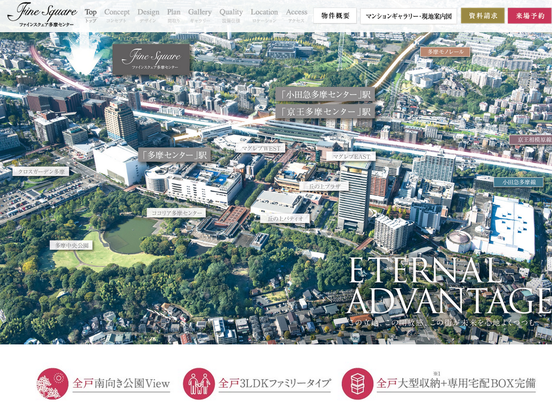Click the 「多摩センター」駅 label
This screenshot has height=412, width=552.
pos(174,155)
